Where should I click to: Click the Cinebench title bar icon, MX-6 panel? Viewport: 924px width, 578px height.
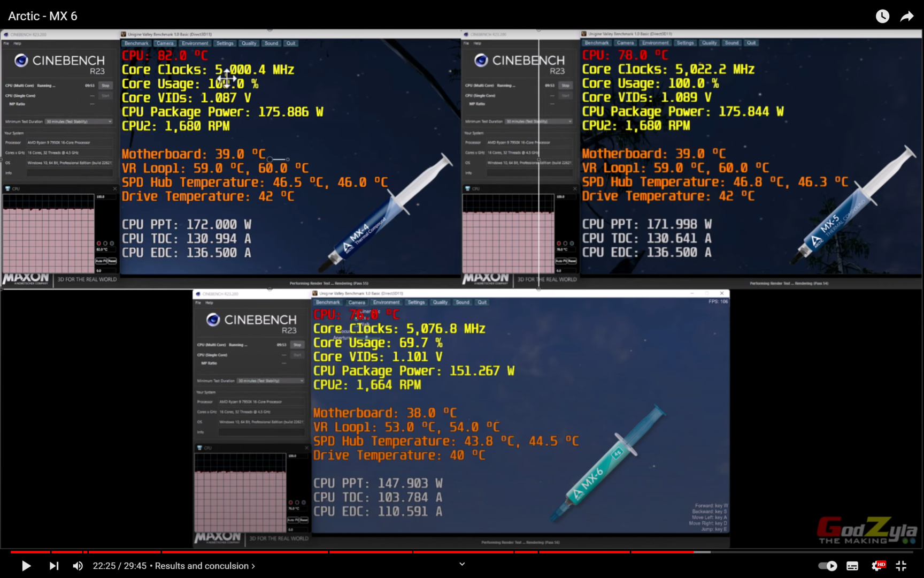point(198,294)
